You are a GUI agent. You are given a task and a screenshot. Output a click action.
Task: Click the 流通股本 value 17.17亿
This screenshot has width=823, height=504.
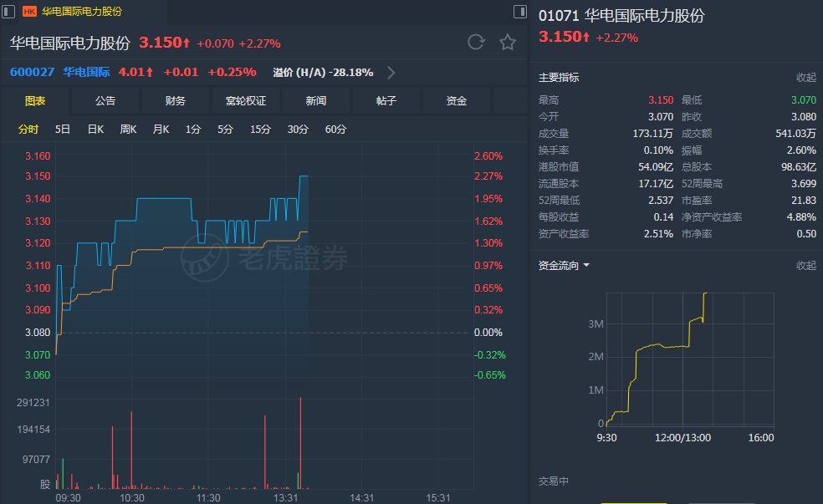pos(656,184)
